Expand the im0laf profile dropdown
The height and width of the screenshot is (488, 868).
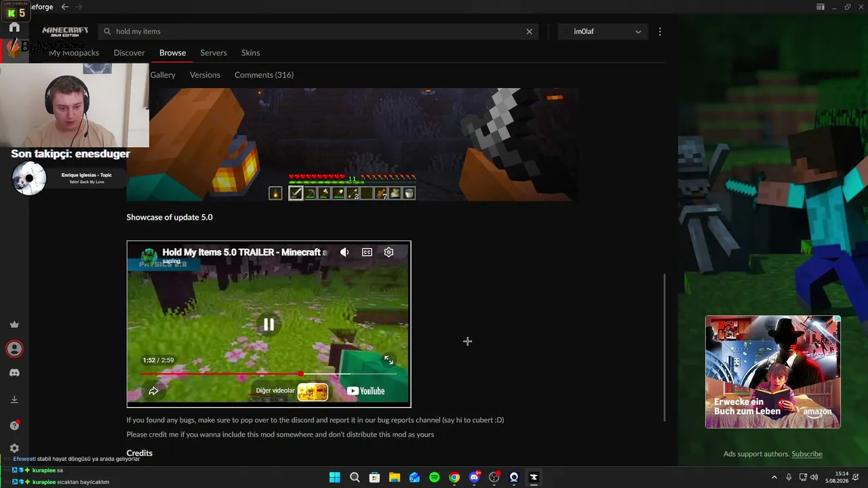click(603, 31)
